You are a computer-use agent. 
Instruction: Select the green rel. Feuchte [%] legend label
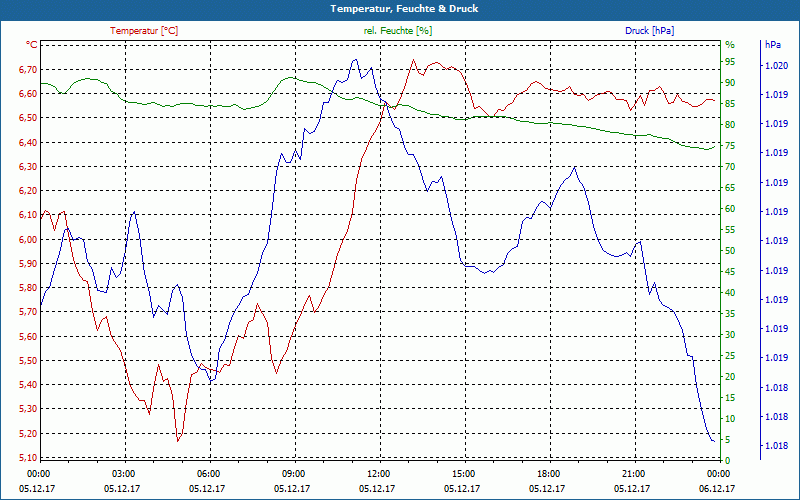pos(397,31)
